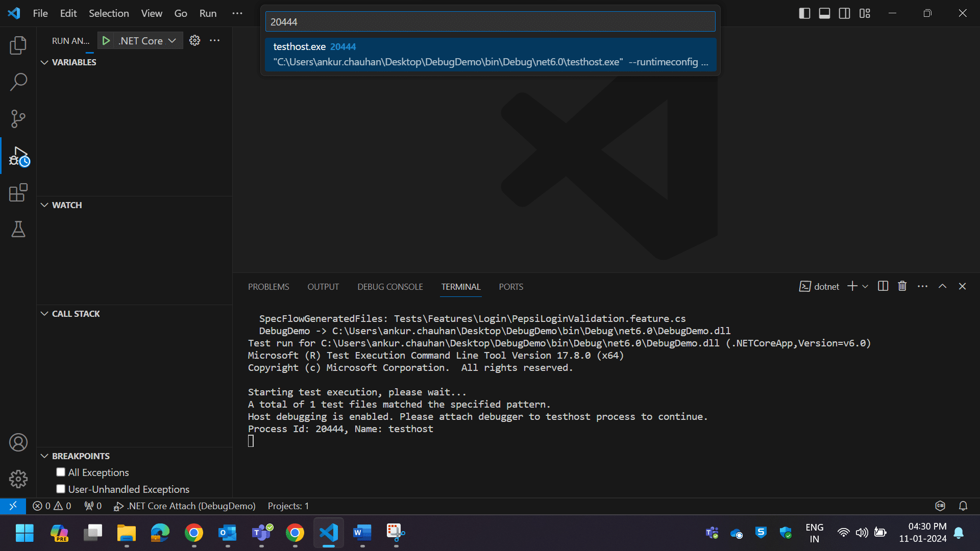This screenshot has width=980, height=551.
Task: Create new terminal with plus icon
Action: [852, 286]
